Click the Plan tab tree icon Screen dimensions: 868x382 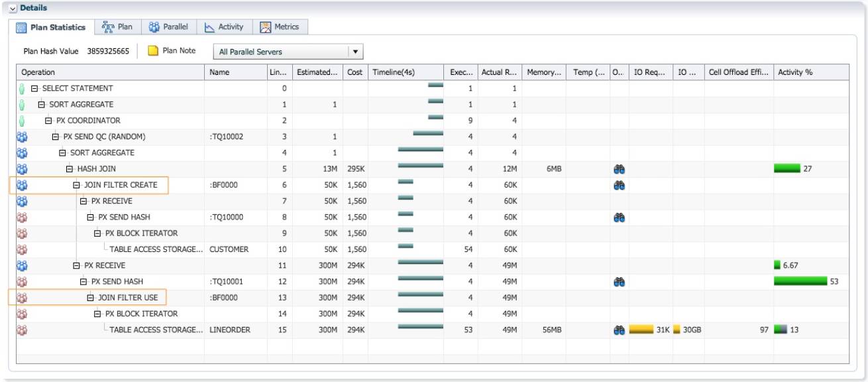click(x=109, y=27)
